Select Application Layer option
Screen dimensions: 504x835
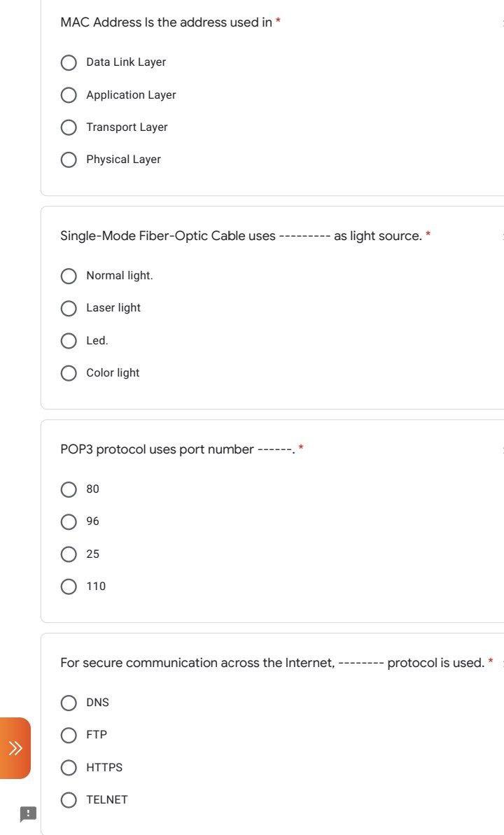(68, 94)
